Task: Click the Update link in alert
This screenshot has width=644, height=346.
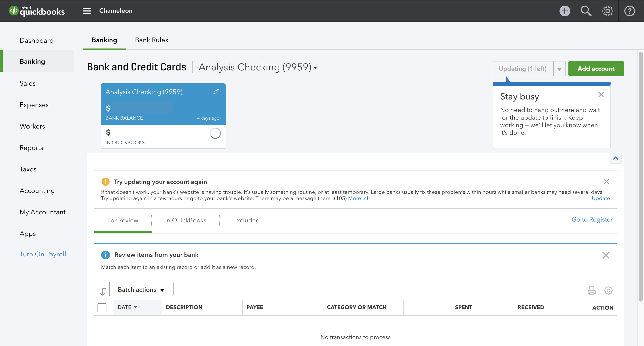Action: click(x=601, y=198)
